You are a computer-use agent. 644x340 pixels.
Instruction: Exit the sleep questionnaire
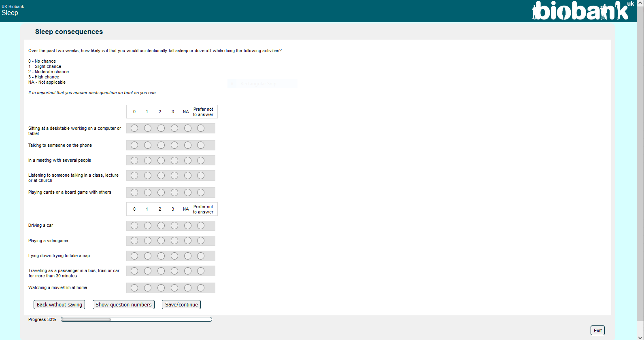[597, 330]
